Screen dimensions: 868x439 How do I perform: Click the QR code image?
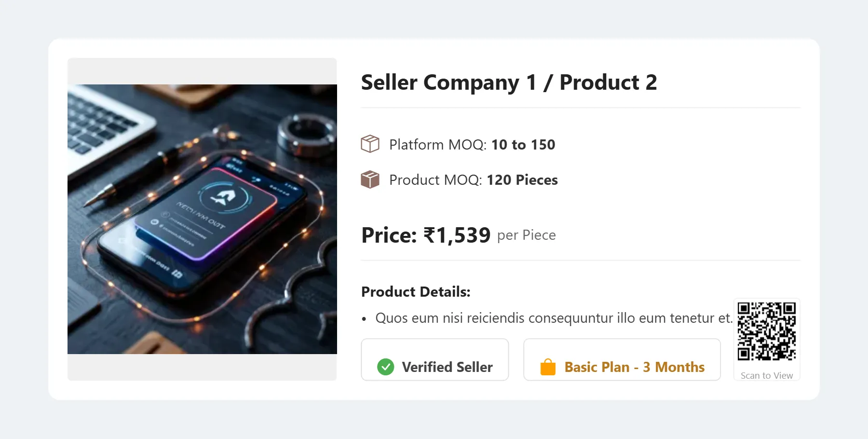766,331
